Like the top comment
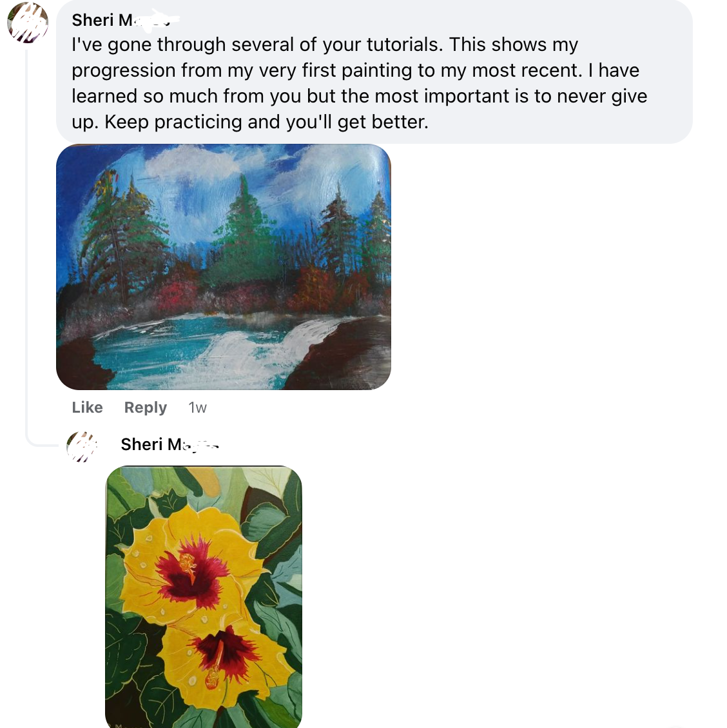727x728 pixels. tap(88, 408)
